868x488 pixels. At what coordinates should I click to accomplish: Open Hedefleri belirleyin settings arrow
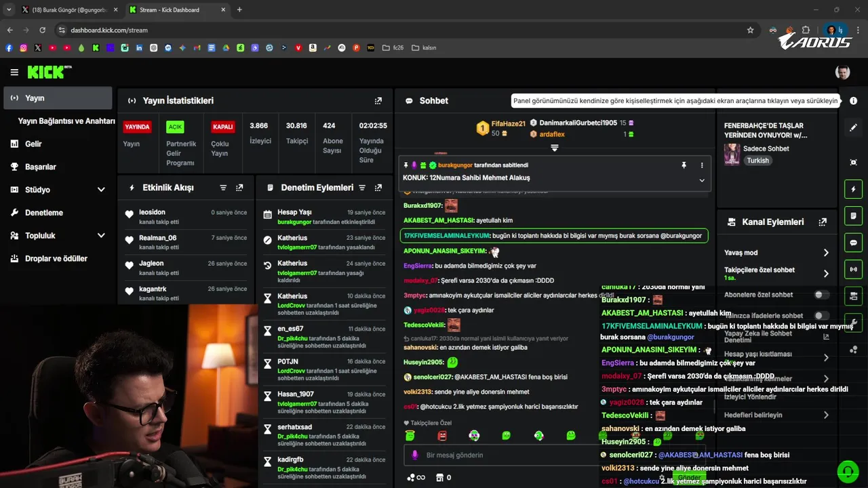point(826,415)
